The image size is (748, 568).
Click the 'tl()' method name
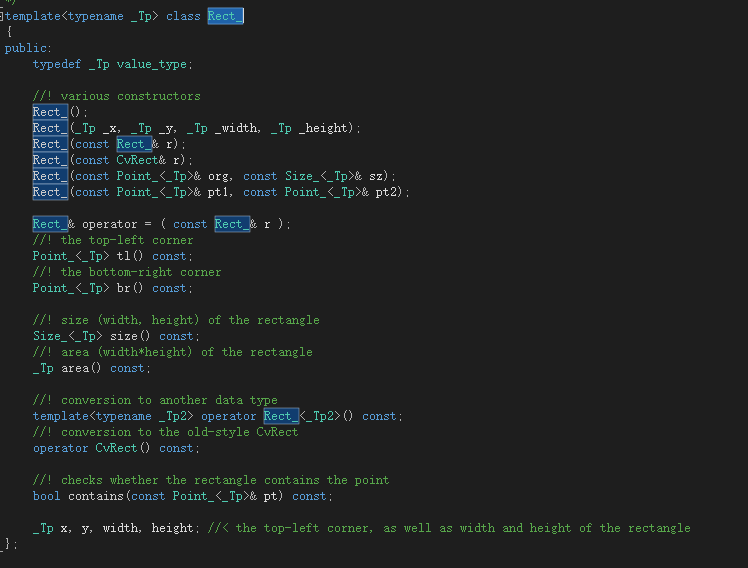tap(130, 256)
